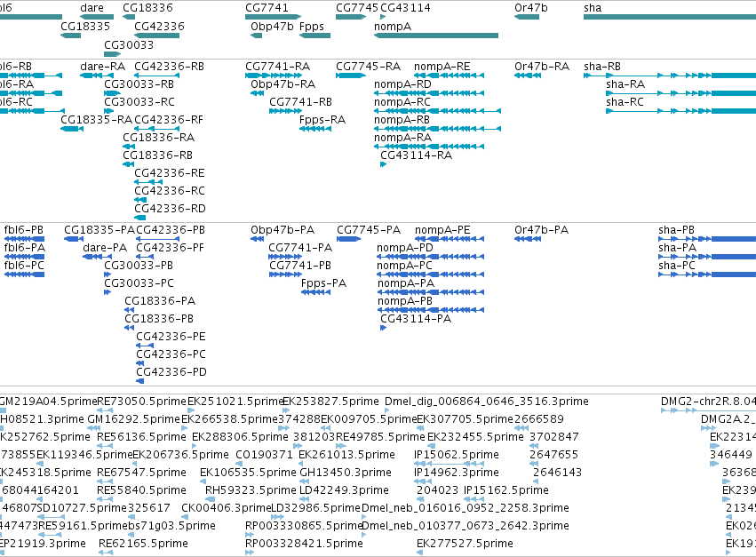
Task: Select the CG18335 gene in top track
Action: pyautogui.click(x=70, y=36)
